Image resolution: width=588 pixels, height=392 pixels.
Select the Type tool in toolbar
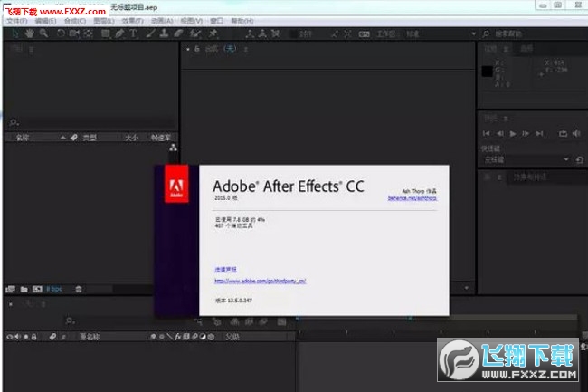coord(135,33)
